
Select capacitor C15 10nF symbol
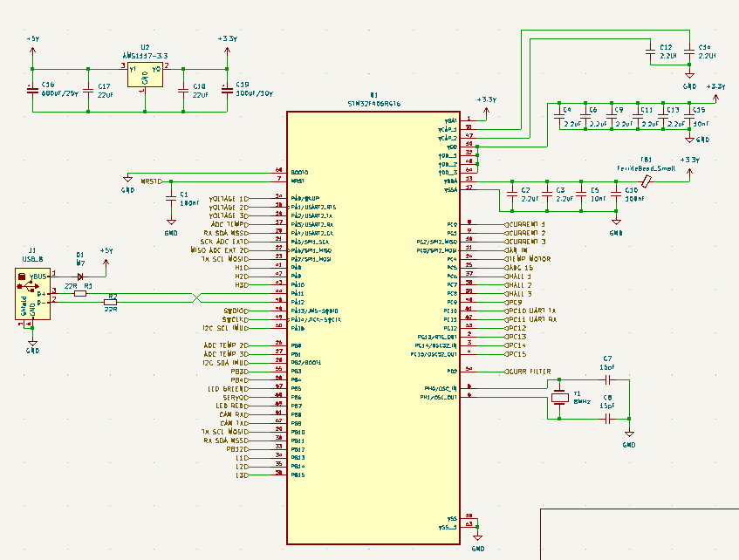pyautogui.click(x=689, y=115)
